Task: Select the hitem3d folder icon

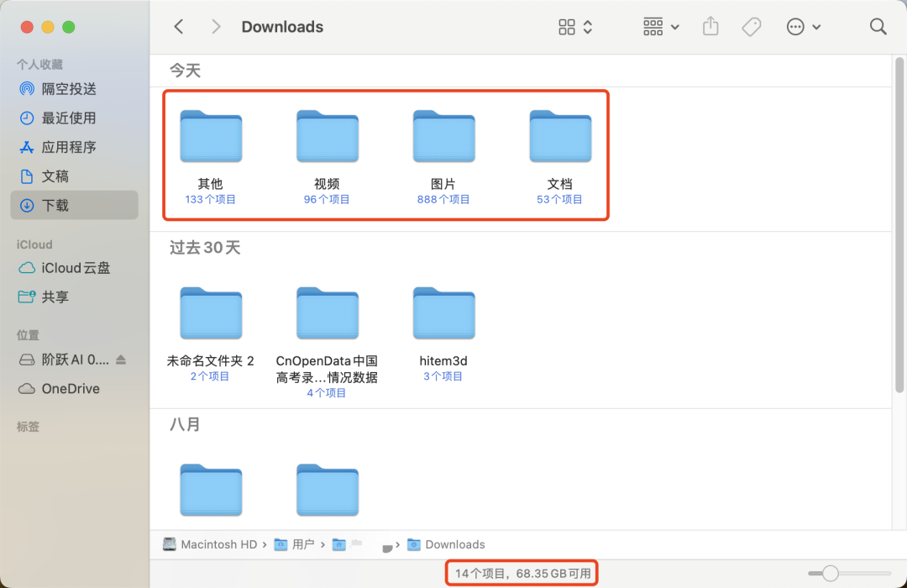Action: [443, 313]
